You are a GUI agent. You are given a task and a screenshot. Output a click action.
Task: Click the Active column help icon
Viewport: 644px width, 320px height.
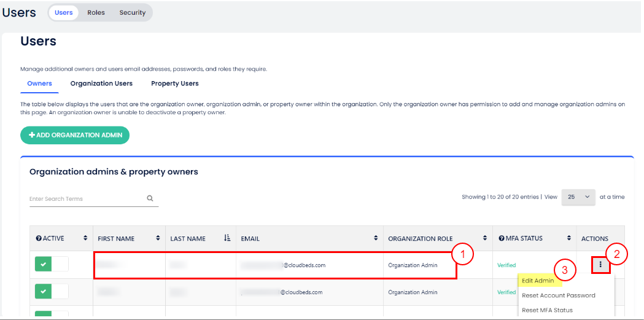pos(39,238)
